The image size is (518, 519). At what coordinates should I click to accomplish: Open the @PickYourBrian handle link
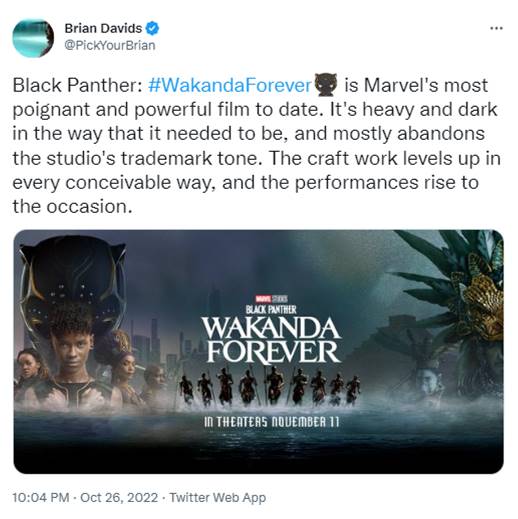coord(110,45)
